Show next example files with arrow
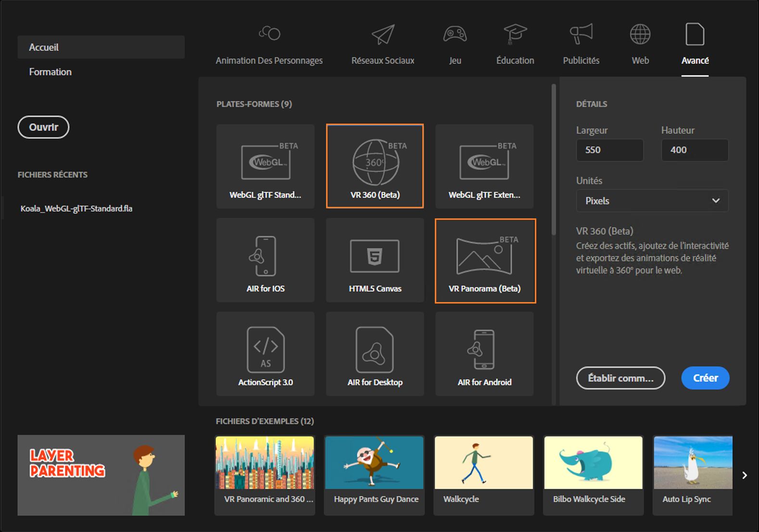The height and width of the screenshot is (532, 759). click(745, 475)
